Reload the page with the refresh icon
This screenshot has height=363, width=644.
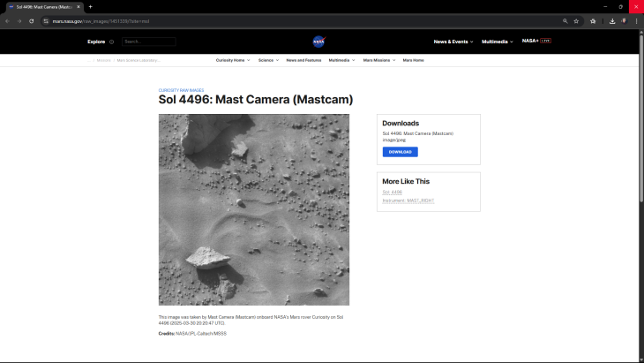[x=32, y=20]
